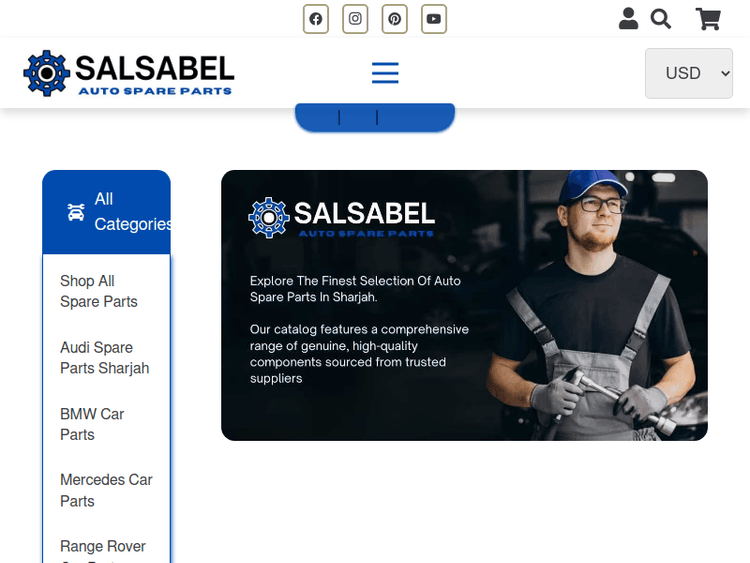Open the YouTube social icon
Screen dimensions: 750x563
(x=434, y=19)
